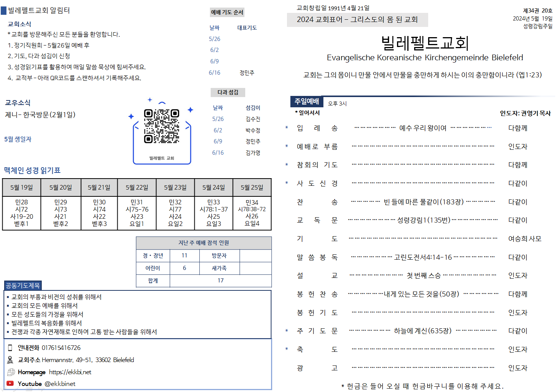Select the QR code image
Screen dimensions: 558x392
pyautogui.click(x=161, y=126)
